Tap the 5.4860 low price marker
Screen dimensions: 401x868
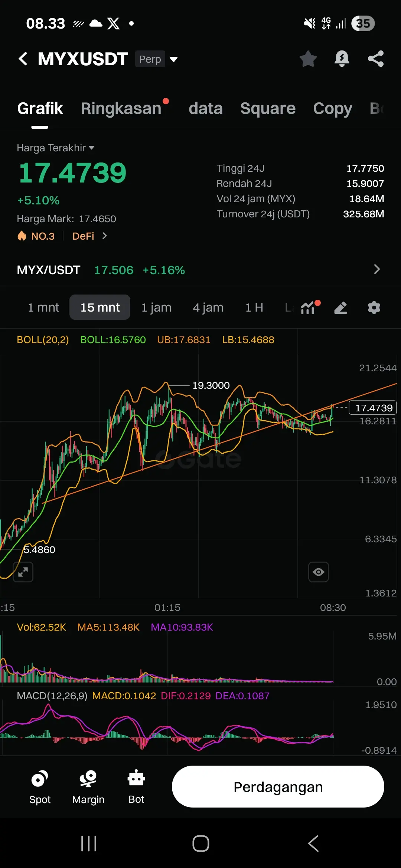pos(39,550)
